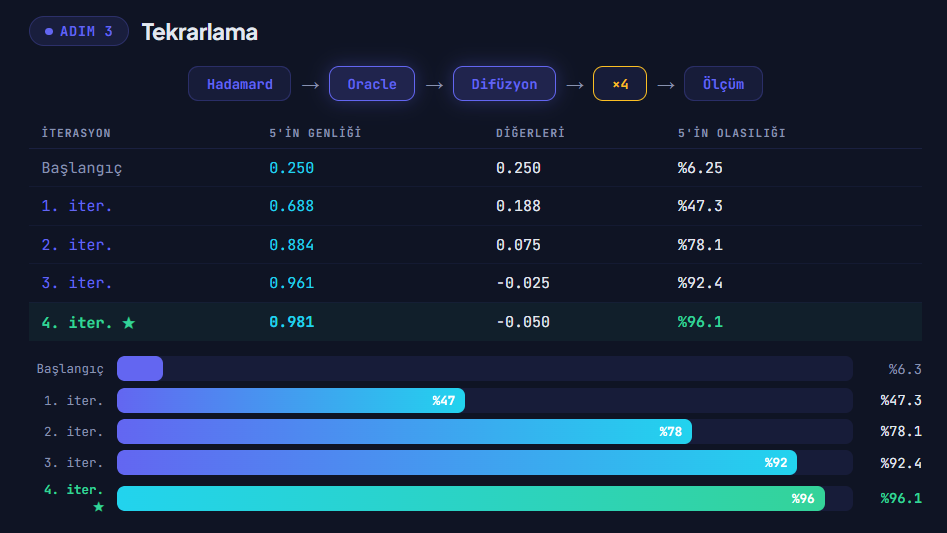Click the DİĞERLERİ column header

tap(530, 133)
